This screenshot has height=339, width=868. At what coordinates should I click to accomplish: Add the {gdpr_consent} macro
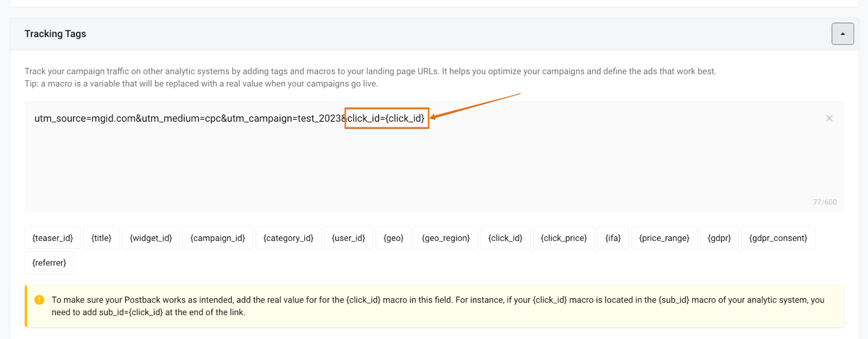778,238
